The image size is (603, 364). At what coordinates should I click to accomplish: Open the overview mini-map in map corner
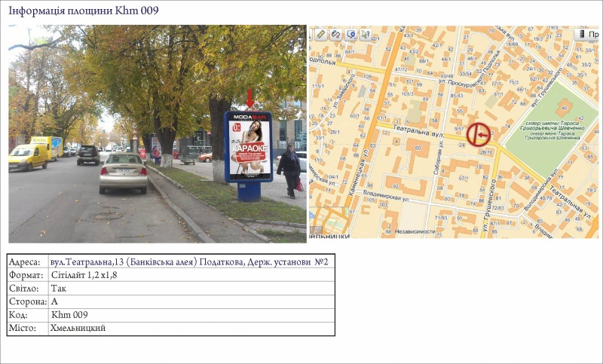pos(316,231)
